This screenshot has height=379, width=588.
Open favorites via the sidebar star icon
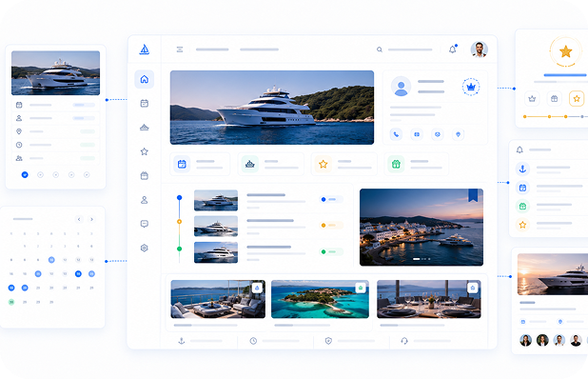coord(145,151)
